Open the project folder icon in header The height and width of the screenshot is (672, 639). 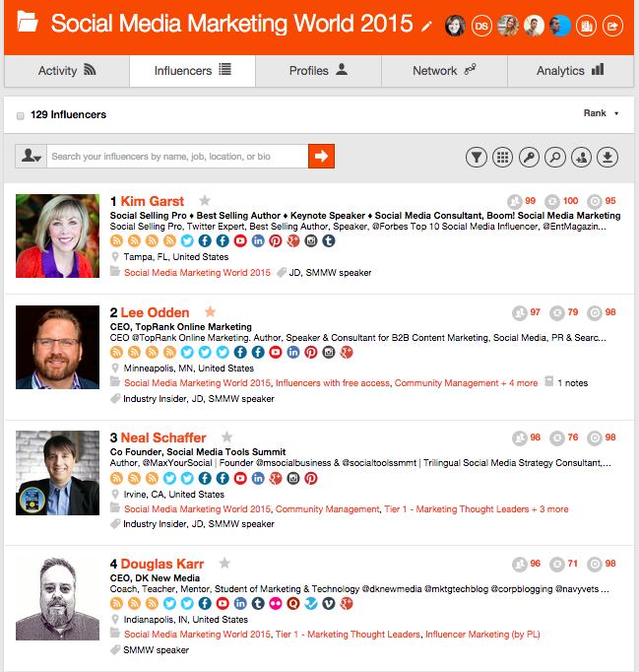(x=28, y=23)
